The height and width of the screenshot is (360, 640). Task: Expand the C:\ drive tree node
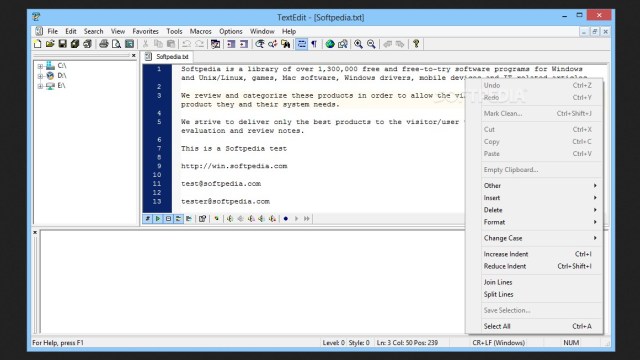coord(40,66)
